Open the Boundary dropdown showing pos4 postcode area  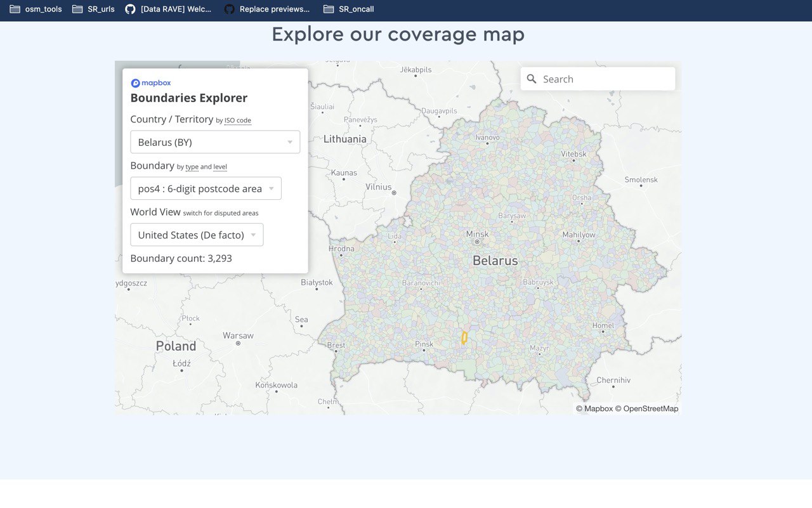(x=206, y=188)
